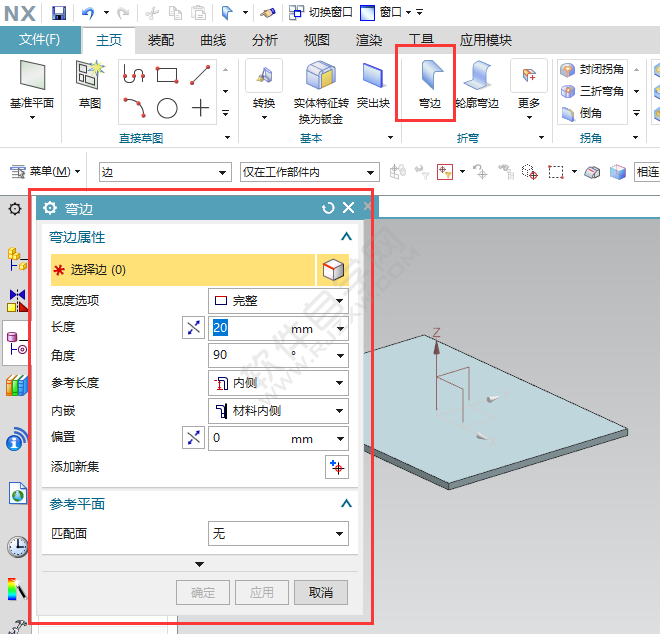This screenshot has width=660, height=634.
Task: Switch to the 视图 view tab
Action: click(317, 40)
